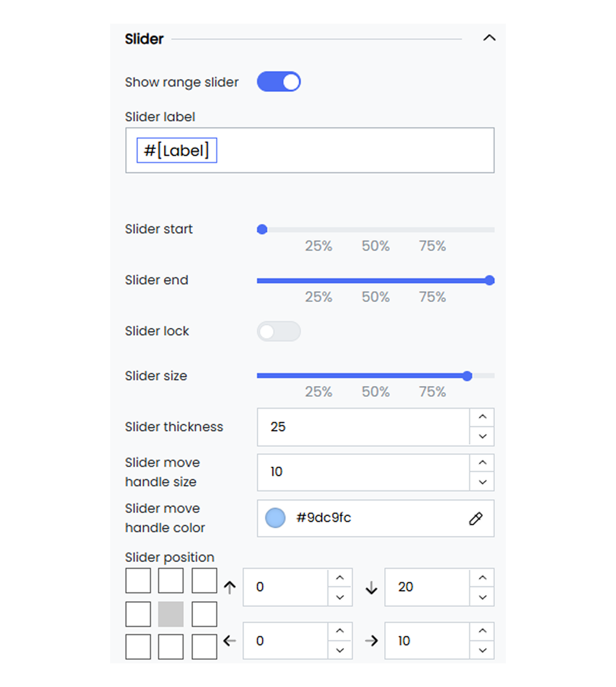Click the Slider size handle
The height and width of the screenshot is (687, 616).
point(467,376)
